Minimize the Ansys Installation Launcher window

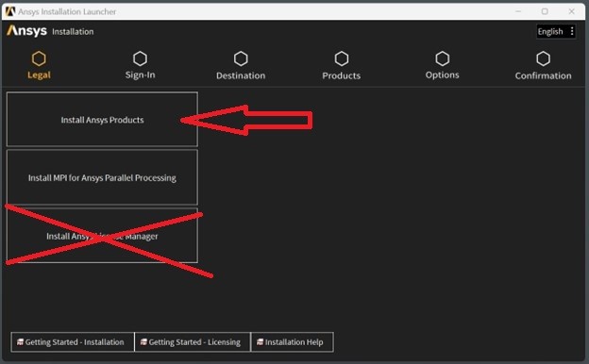(518, 11)
